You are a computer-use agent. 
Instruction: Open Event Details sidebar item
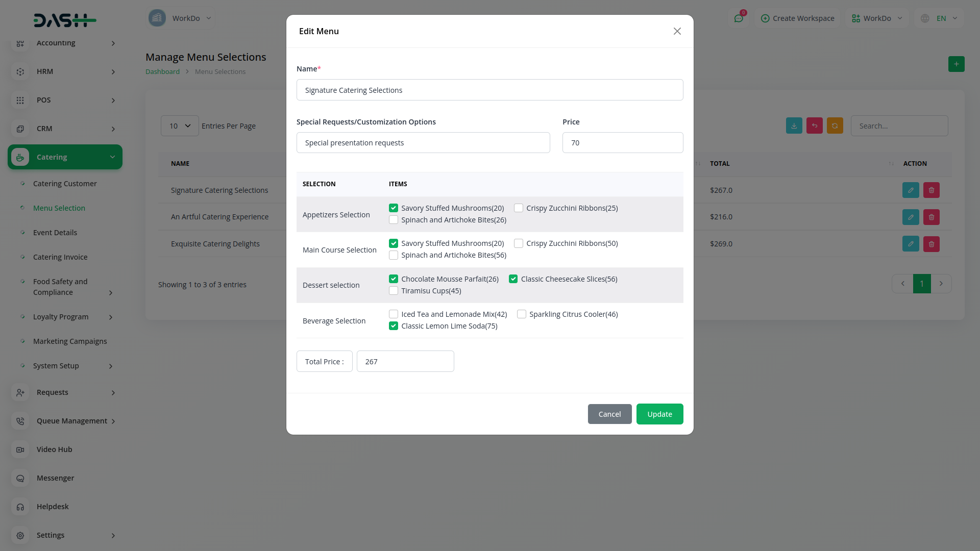coord(55,233)
